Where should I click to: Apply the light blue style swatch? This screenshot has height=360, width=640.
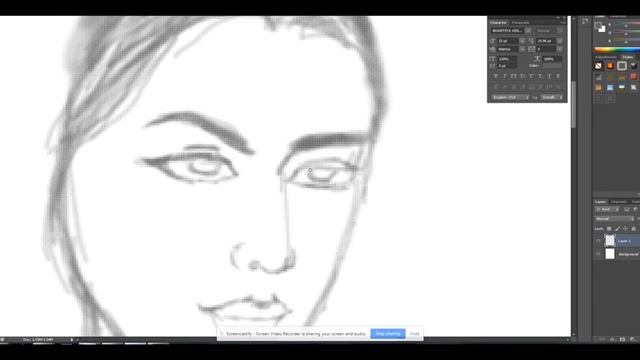click(610, 87)
